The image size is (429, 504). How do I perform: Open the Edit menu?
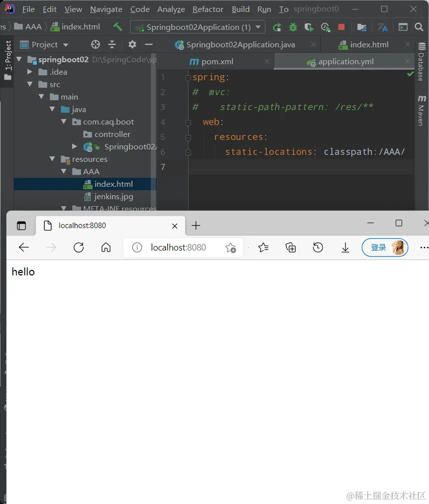(49, 9)
